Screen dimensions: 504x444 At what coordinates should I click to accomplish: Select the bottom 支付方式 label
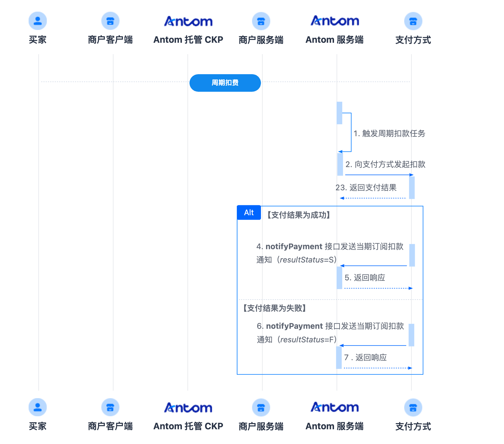pos(413,426)
